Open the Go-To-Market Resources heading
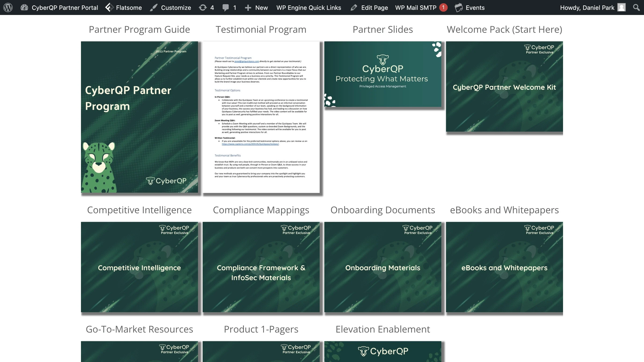This screenshot has height=362, width=644. click(139, 329)
